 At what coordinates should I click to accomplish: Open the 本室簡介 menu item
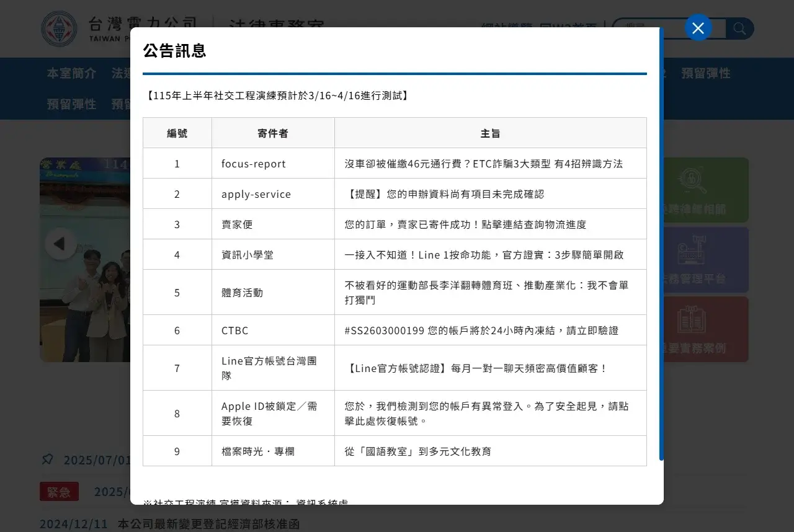72,73
